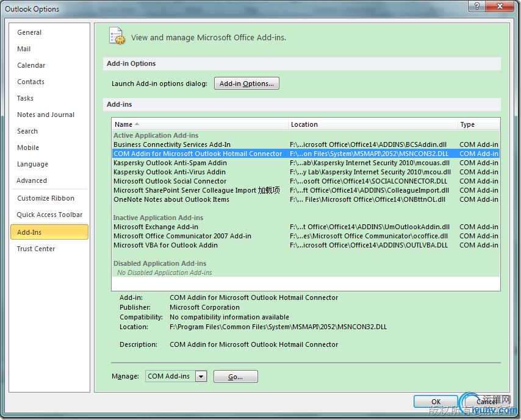Click the Location column header
This screenshot has width=521, height=420.
point(373,124)
